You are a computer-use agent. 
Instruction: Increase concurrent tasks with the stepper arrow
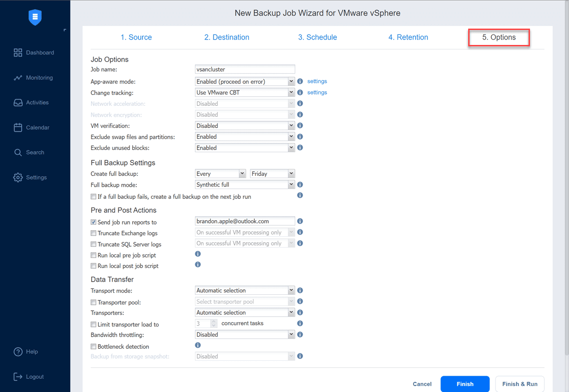tap(214, 321)
